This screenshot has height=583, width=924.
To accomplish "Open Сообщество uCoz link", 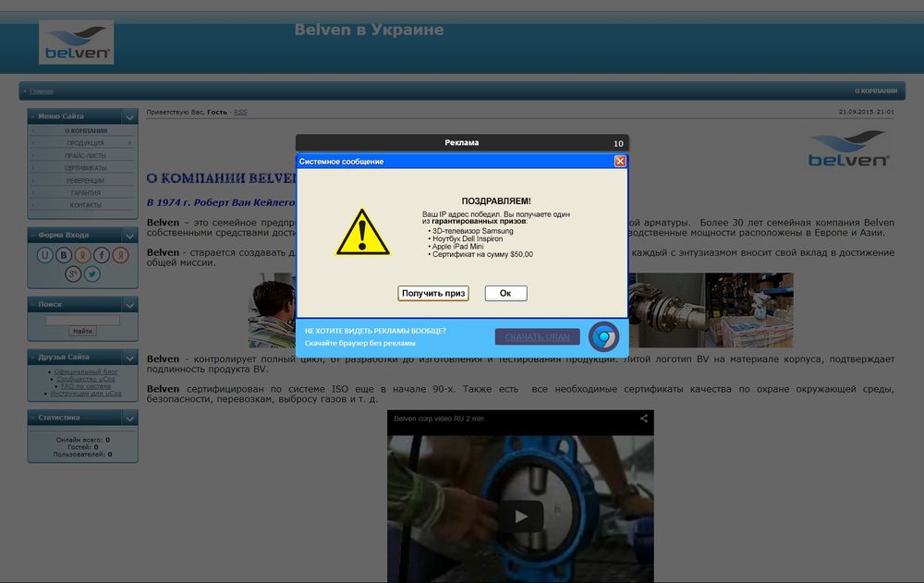I will click(86, 379).
